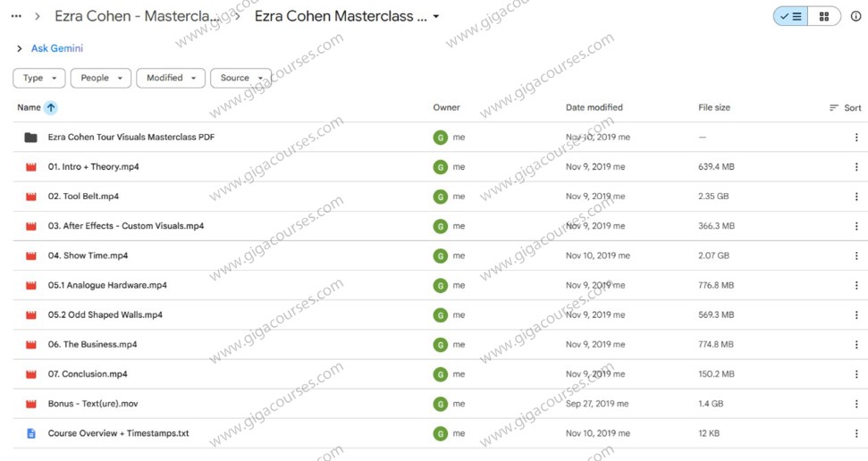Open more actions for 02. Tool Belt.mp4
Image resolution: width=868 pixels, height=461 pixels.
[856, 197]
